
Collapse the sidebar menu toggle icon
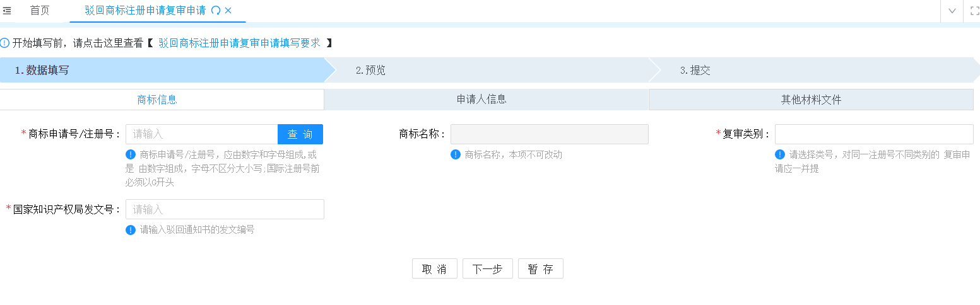coord(7,11)
